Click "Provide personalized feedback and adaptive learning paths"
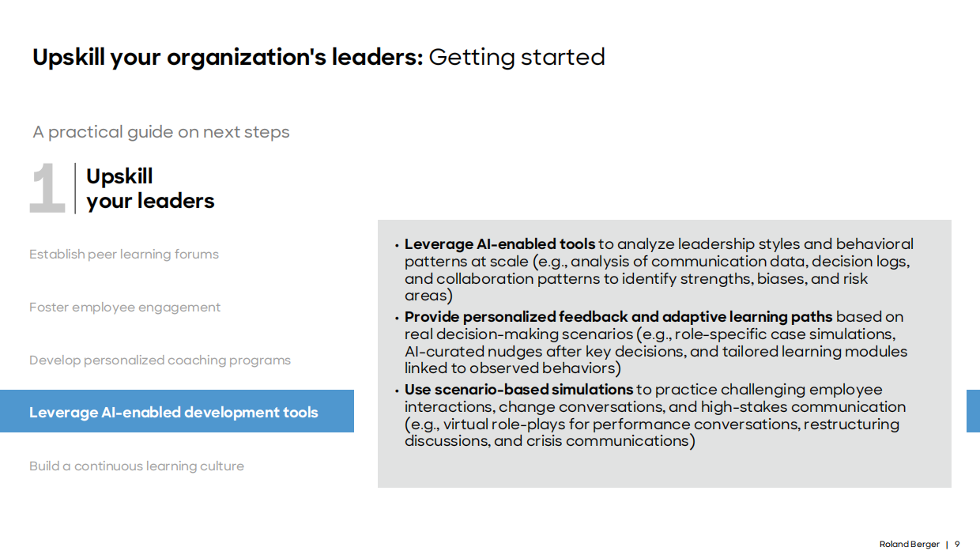Image resolution: width=980 pixels, height=551 pixels. [x=618, y=317]
